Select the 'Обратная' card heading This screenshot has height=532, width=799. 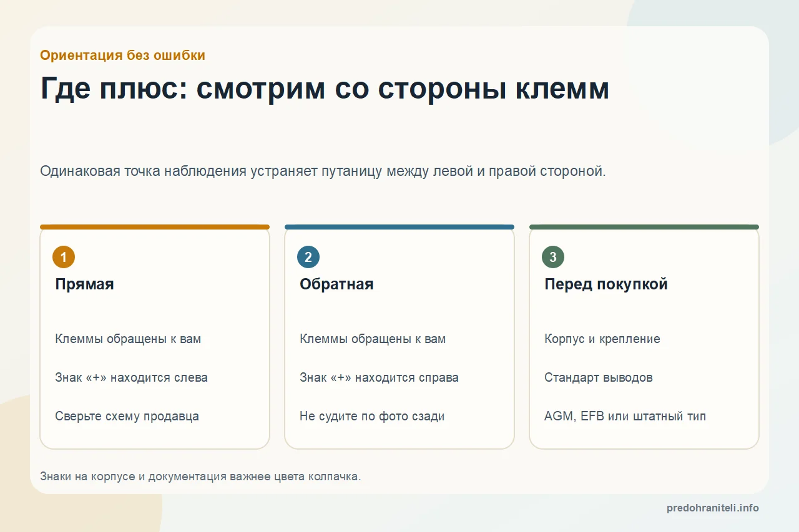coord(336,284)
